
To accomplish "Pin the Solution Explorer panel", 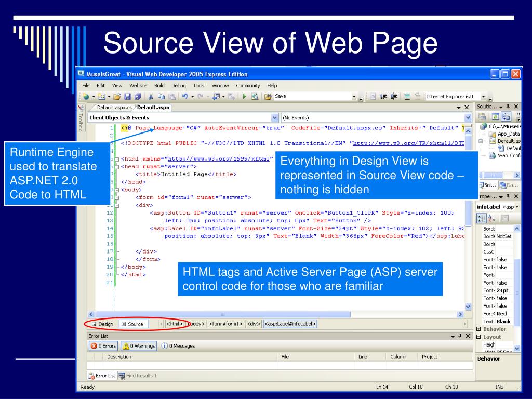I will [x=508, y=107].
